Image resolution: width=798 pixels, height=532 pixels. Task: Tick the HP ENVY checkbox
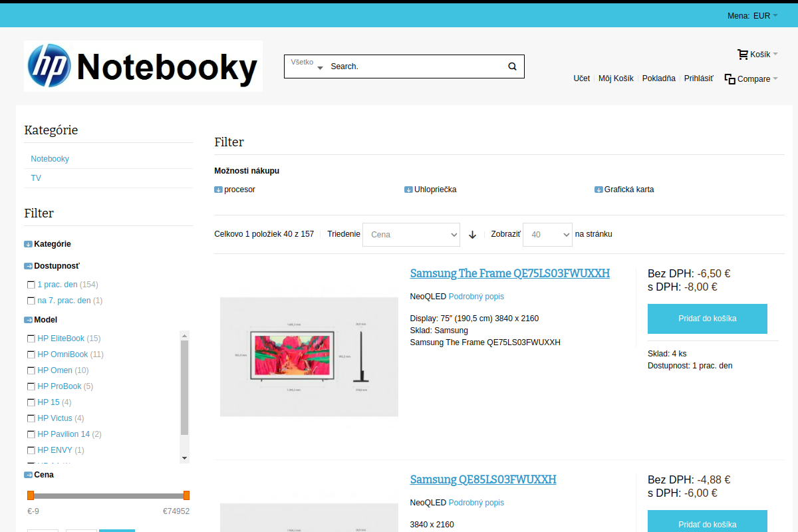(x=31, y=450)
